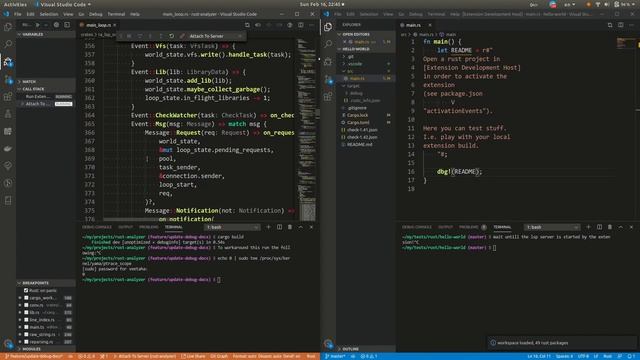Viewport: 640px width, 360px height.
Task: Select 'Attach To...' session in call stack
Action: [46, 104]
